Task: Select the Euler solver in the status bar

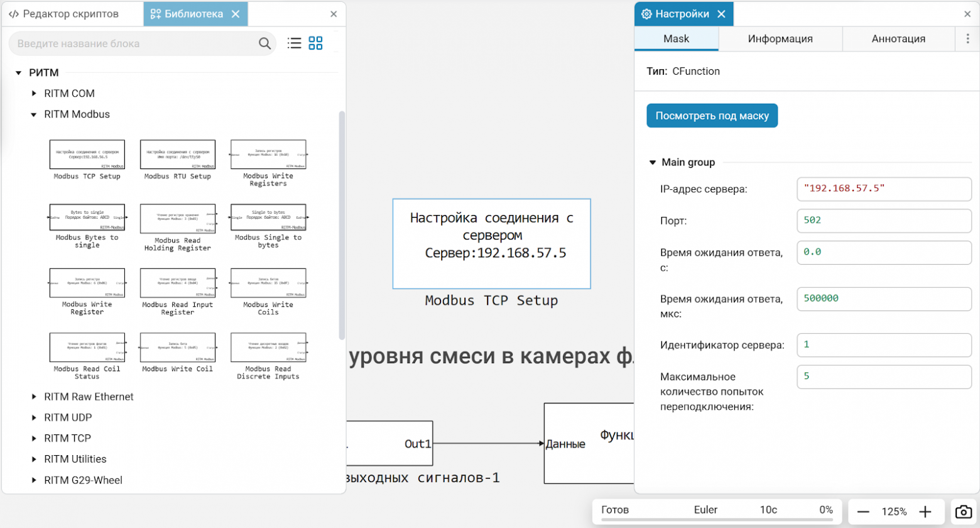Action: point(706,510)
